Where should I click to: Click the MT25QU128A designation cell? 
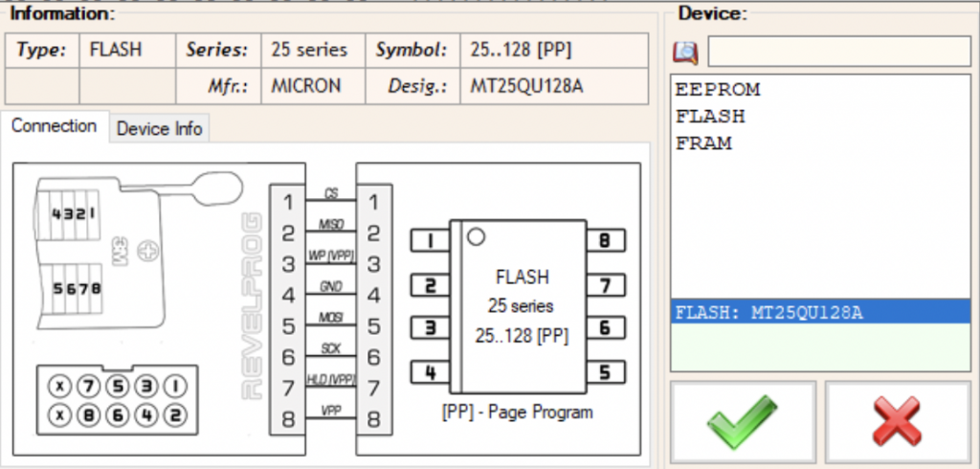[x=554, y=86]
